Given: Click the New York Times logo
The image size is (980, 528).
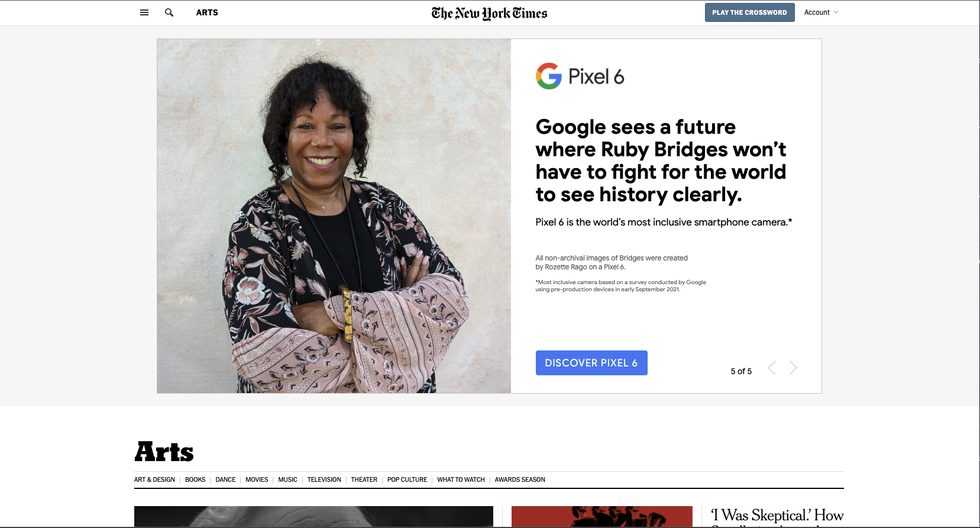Looking at the screenshot, I should click(490, 13).
